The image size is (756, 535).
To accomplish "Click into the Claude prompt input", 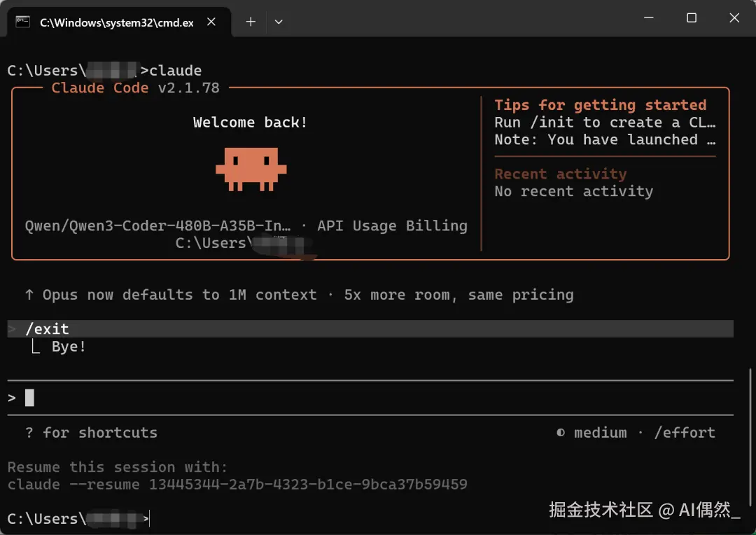I will coord(370,398).
